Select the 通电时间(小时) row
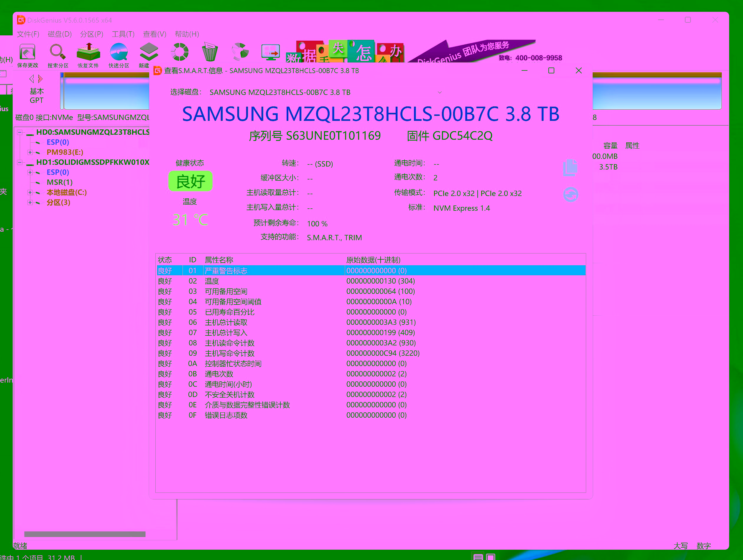743x560 pixels. [371, 384]
